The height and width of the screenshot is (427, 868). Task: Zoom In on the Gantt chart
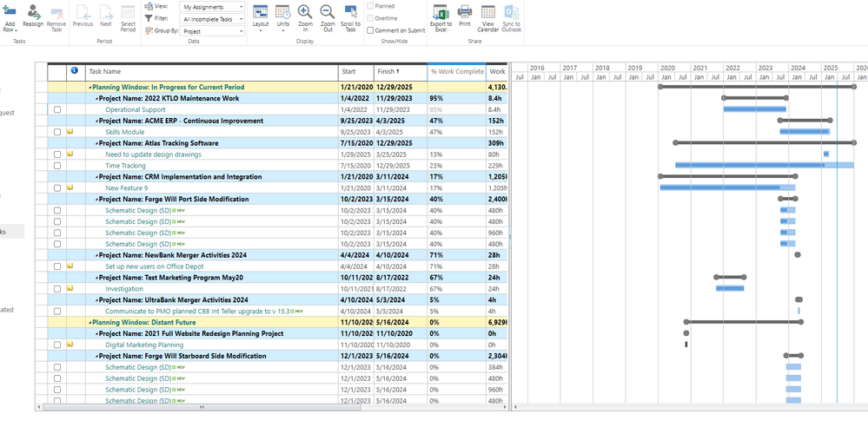point(305,13)
